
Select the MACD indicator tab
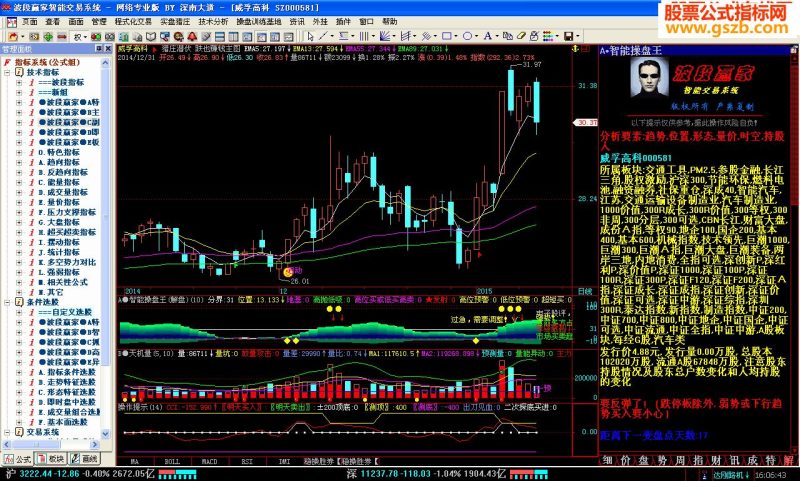(x=210, y=461)
